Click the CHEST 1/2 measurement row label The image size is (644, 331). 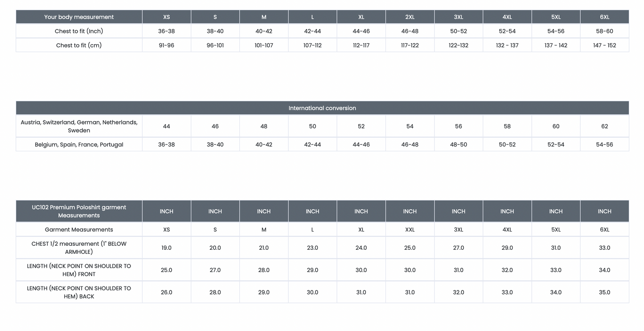coord(79,248)
